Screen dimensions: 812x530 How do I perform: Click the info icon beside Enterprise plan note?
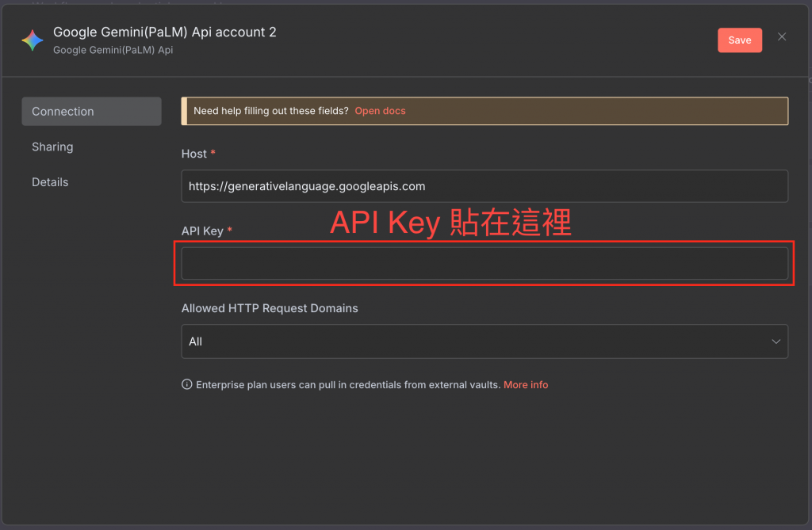(x=186, y=384)
